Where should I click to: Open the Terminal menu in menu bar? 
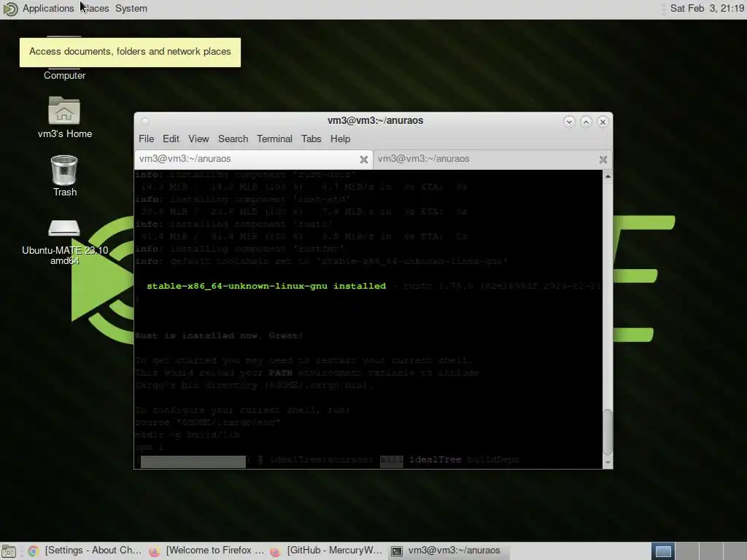tap(274, 139)
